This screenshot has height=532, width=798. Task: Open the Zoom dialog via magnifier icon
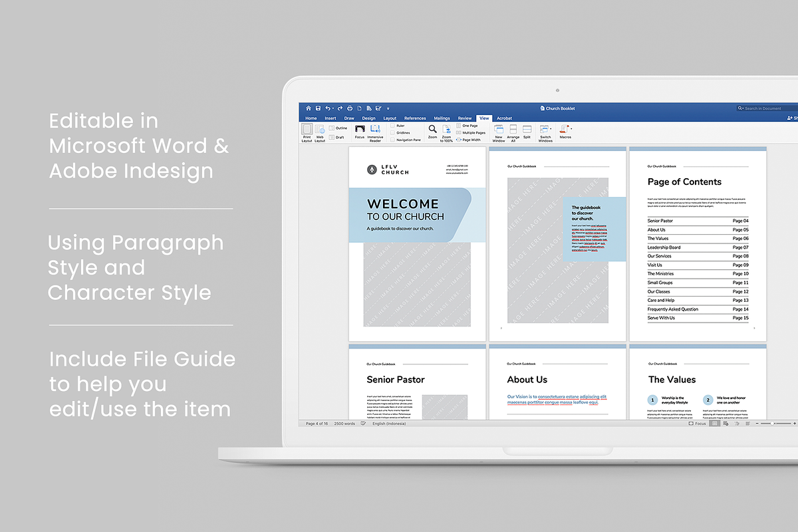432,129
